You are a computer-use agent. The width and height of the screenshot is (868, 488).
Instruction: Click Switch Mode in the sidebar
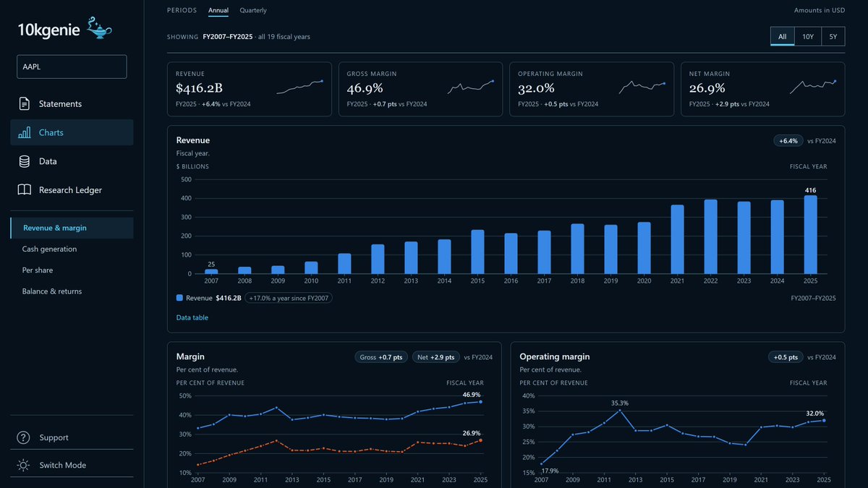(72, 465)
